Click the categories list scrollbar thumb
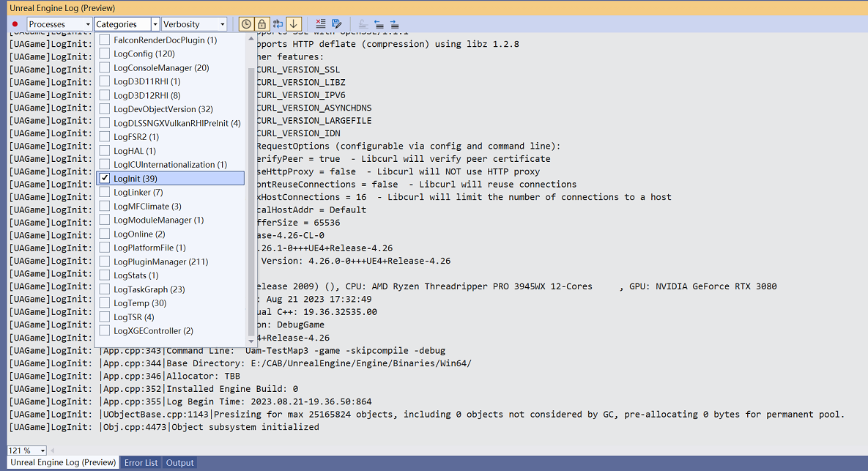868x471 pixels. point(251,202)
